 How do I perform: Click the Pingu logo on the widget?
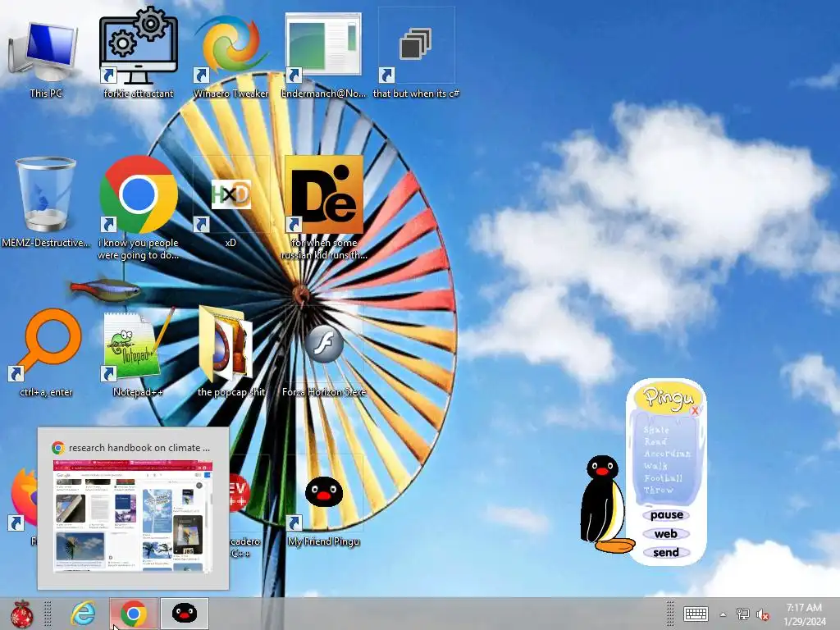click(667, 398)
